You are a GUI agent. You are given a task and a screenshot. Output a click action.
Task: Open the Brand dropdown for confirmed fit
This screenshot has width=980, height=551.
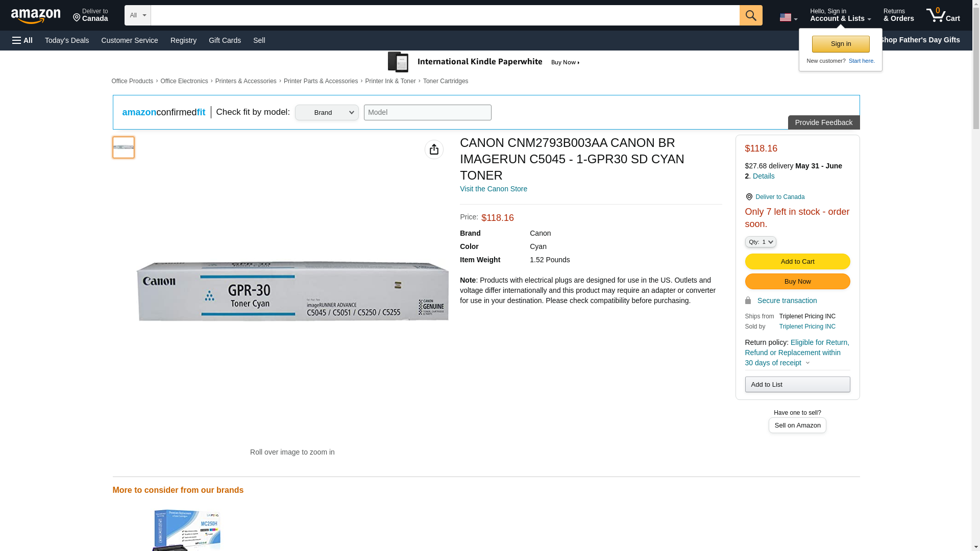[327, 113]
